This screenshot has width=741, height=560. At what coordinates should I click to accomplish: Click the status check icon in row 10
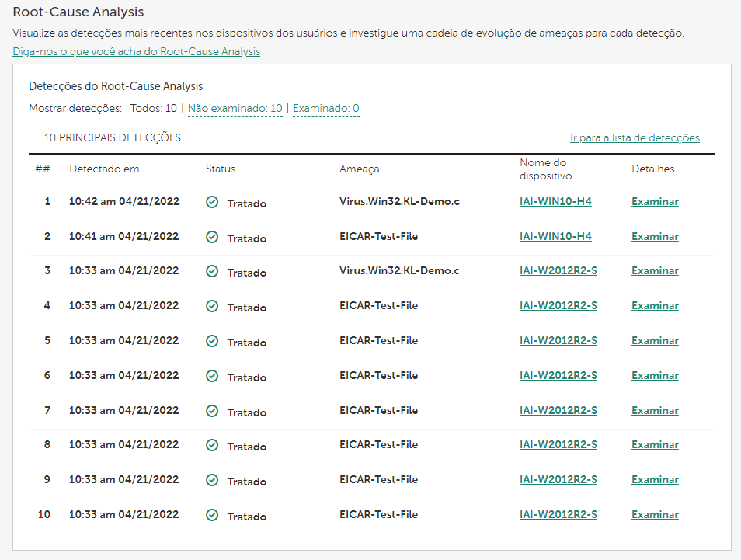(212, 515)
